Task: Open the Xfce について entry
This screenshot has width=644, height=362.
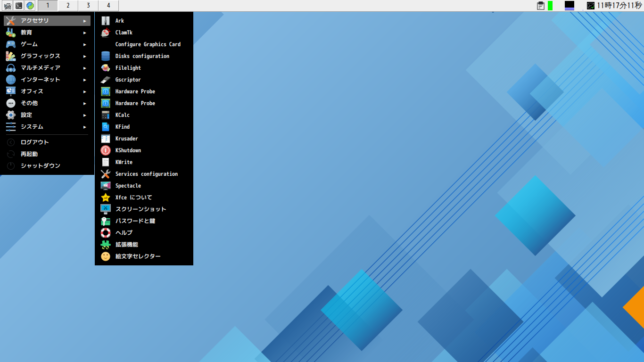Action: [144, 197]
